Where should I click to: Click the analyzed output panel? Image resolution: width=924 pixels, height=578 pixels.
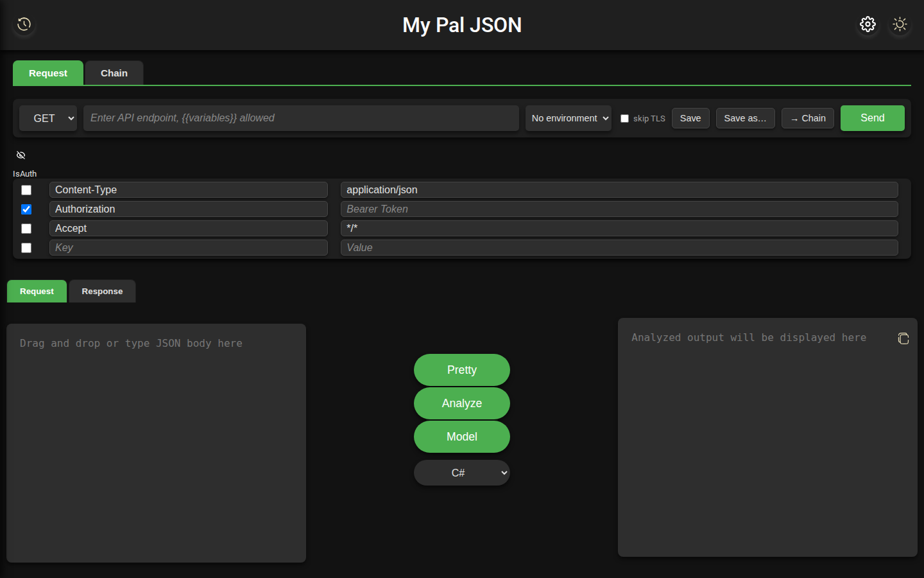tap(767, 437)
